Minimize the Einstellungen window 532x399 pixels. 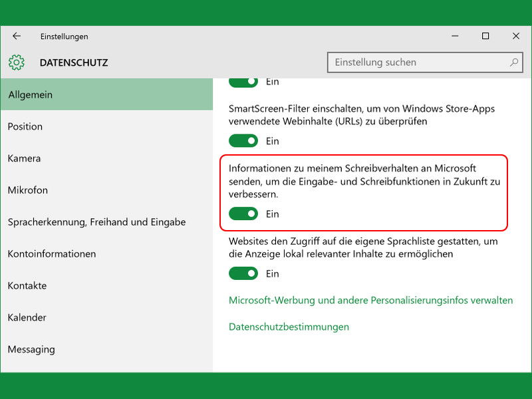coord(455,36)
